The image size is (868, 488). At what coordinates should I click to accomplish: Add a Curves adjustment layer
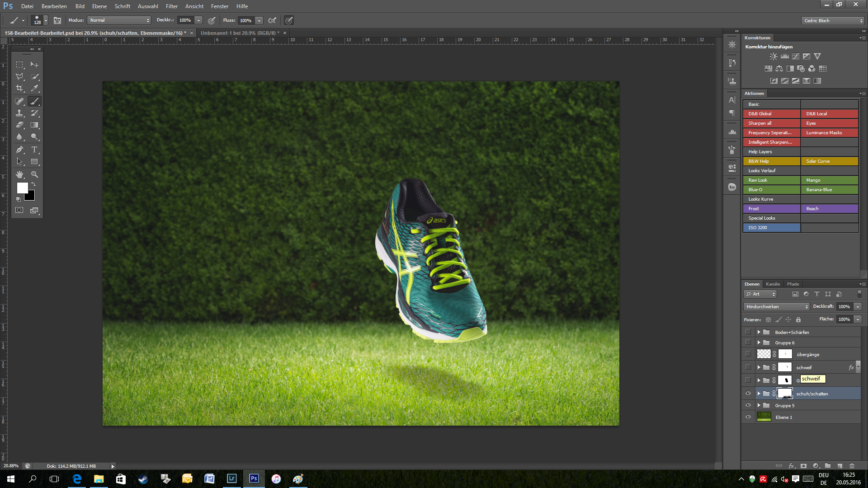[x=795, y=56]
